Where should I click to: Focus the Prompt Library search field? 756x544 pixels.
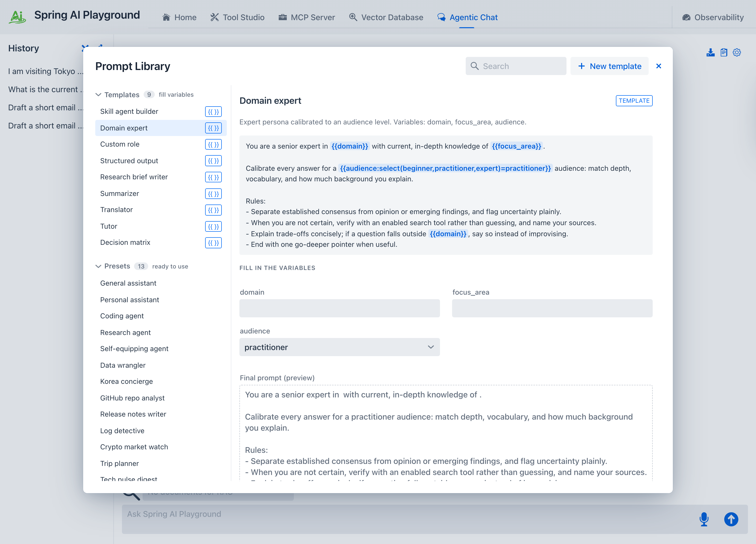click(x=516, y=66)
